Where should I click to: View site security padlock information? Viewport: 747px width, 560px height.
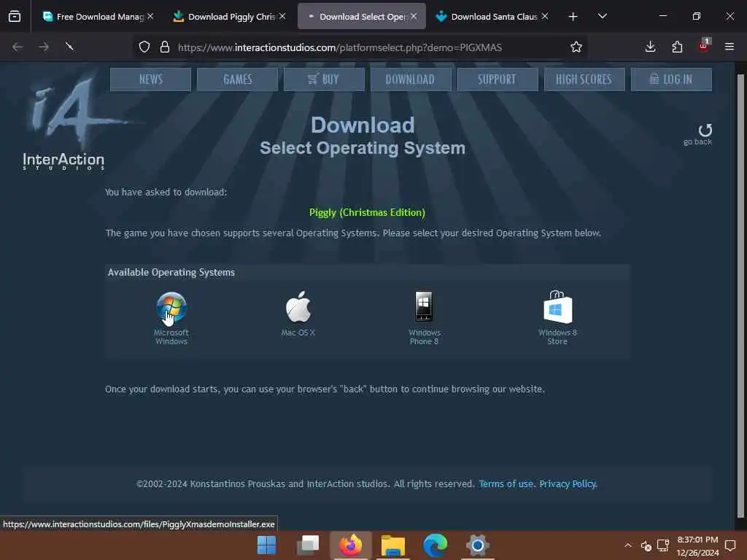pos(165,47)
